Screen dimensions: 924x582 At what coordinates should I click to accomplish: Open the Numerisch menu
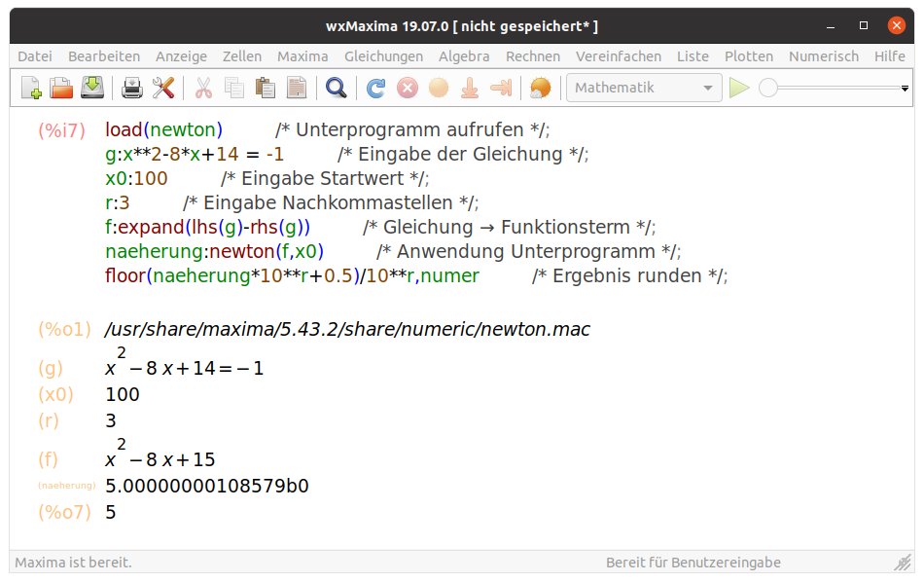point(823,56)
